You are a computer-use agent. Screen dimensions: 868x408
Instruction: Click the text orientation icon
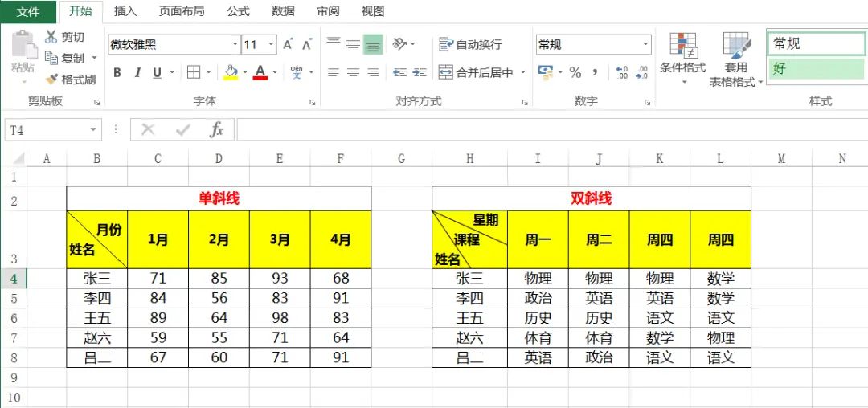pyautogui.click(x=399, y=43)
